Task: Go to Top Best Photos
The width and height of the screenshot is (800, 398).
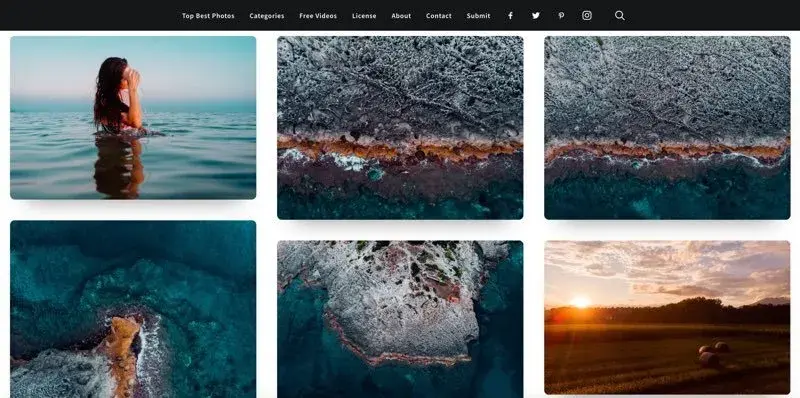Action: pos(208,16)
